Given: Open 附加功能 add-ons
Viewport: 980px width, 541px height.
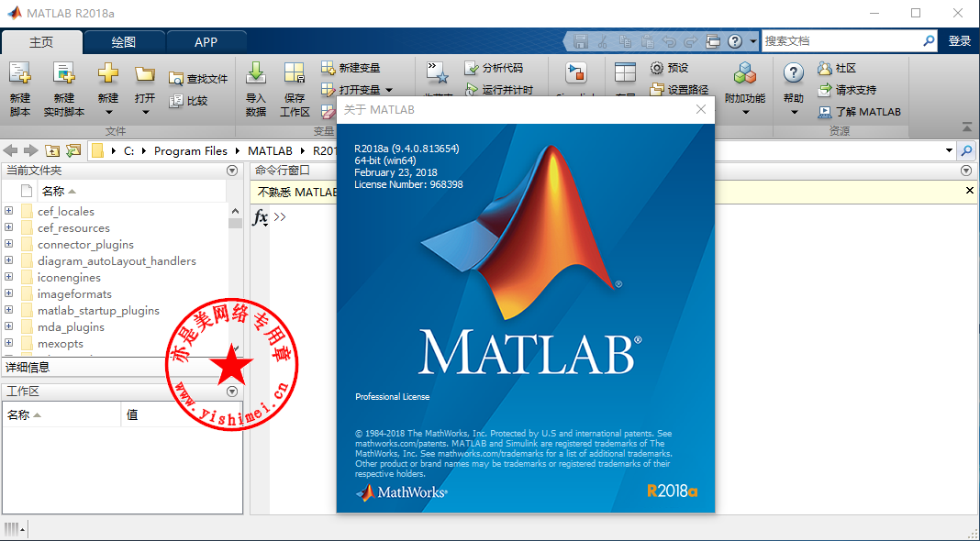Looking at the screenshot, I should [745, 89].
